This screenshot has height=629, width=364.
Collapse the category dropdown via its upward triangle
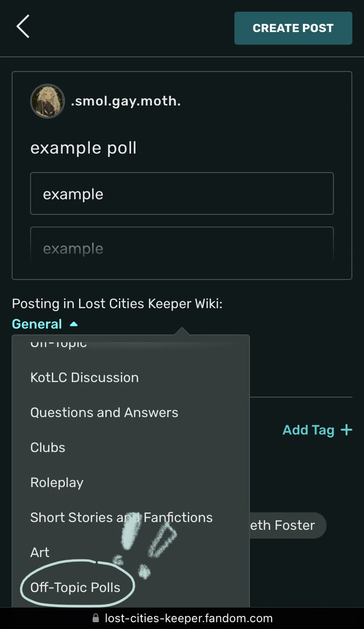coord(73,323)
